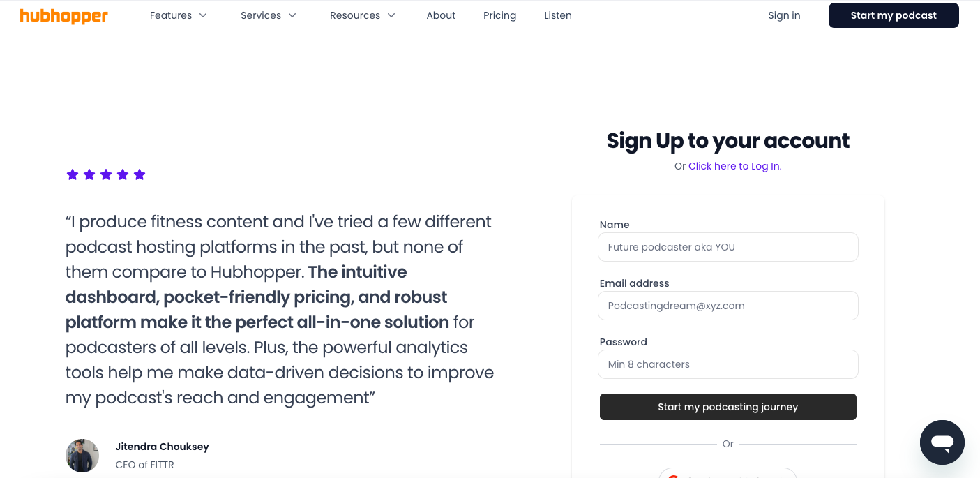Viewport: 980px width, 478px height.
Task: Focus the Email address field
Action: tap(728, 306)
